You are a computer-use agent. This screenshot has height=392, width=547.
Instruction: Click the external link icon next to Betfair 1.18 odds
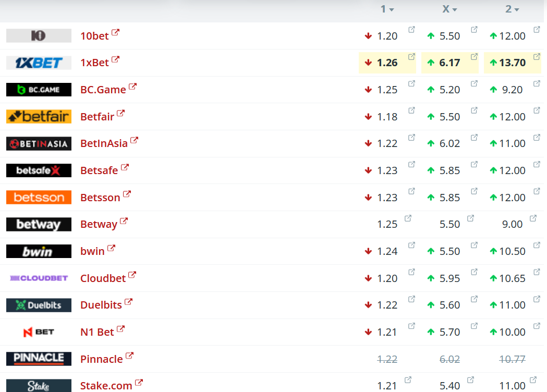click(411, 110)
